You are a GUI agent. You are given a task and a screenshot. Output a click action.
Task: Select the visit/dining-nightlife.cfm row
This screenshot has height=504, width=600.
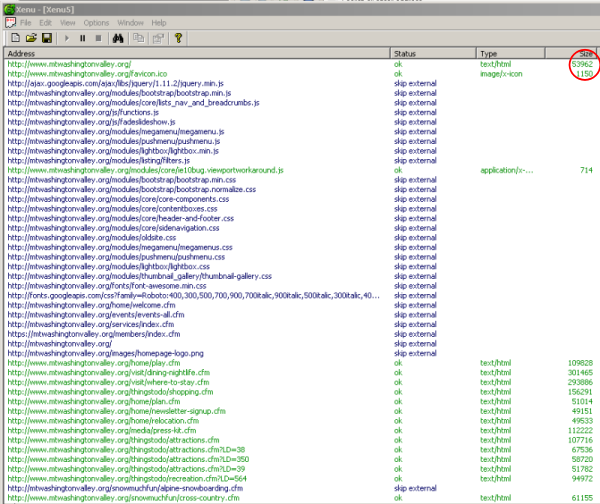(300, 373)
